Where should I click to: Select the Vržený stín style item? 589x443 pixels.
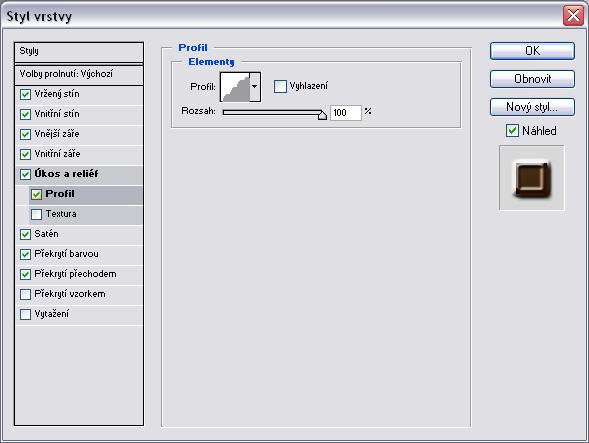click(x=79, y=94)
